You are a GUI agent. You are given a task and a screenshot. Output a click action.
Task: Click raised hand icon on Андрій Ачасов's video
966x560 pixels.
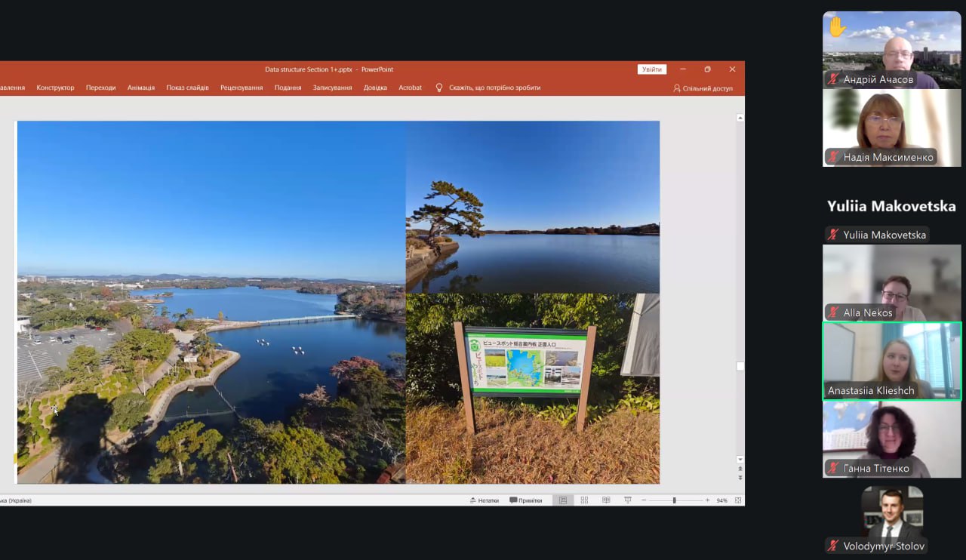(x=837, y=28)
